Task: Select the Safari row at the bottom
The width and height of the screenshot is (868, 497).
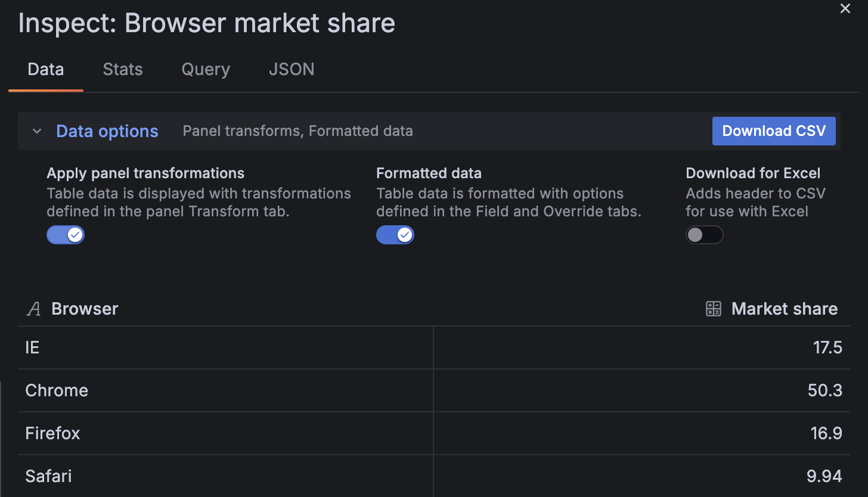Action: tap(48, 476)
